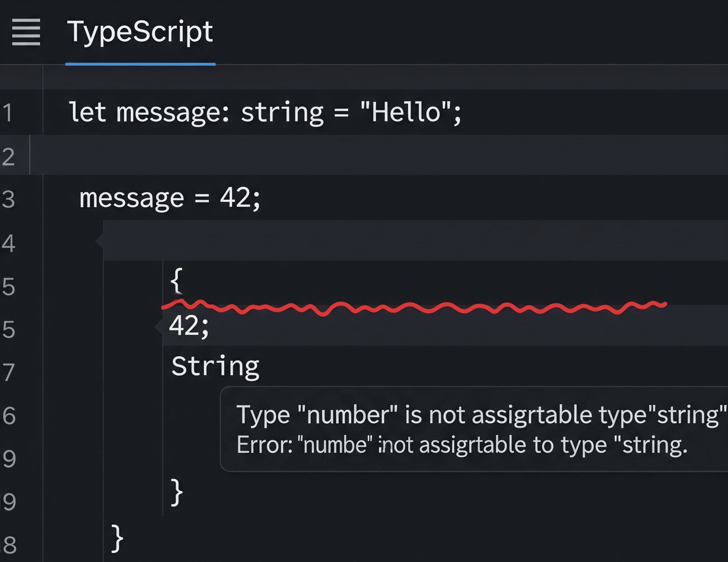Click line number 8 in gutter

(x=9, y=545)
